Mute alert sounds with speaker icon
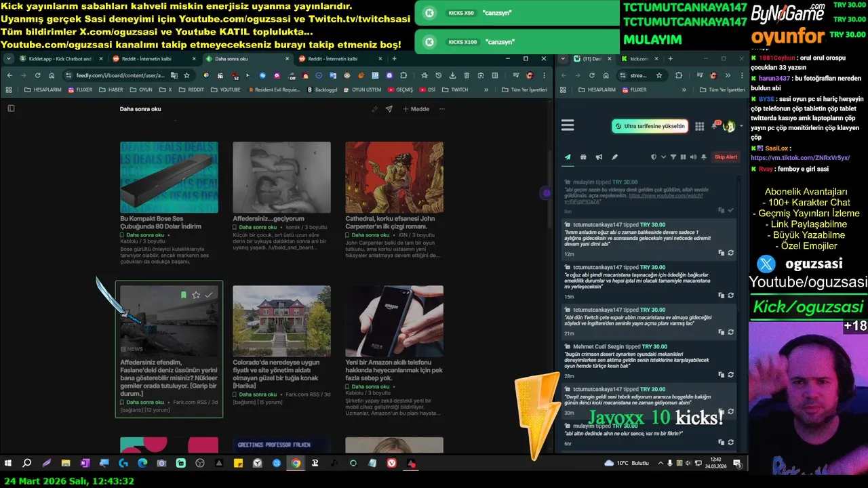 pos(692,157)
